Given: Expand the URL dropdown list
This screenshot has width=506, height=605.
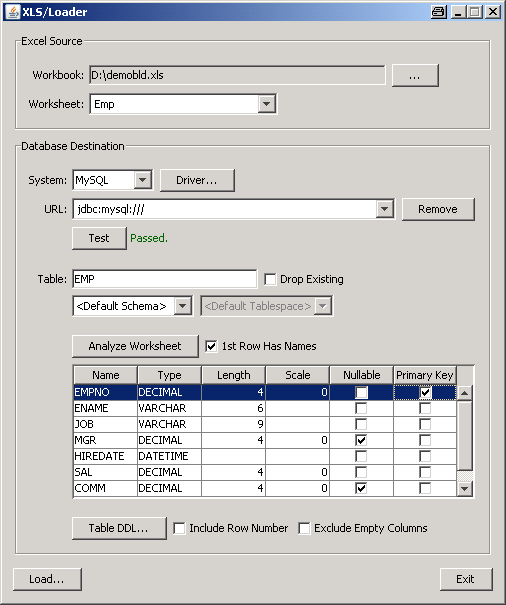Looking at the screenshot, I should (384, 209).
